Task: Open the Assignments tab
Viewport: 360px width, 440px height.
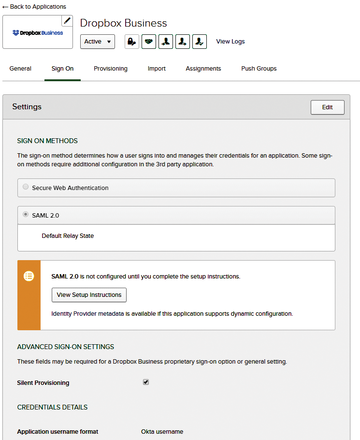Action: 203,68
